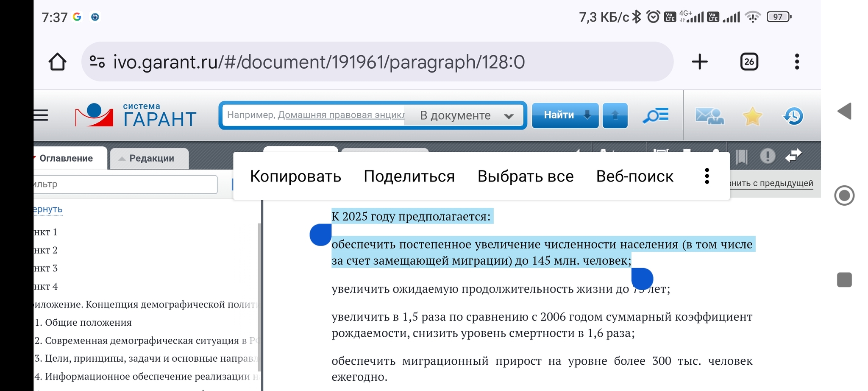Open the advanced search list icon
The width and height of the screenshot is (868, 391).
(655, 115)
